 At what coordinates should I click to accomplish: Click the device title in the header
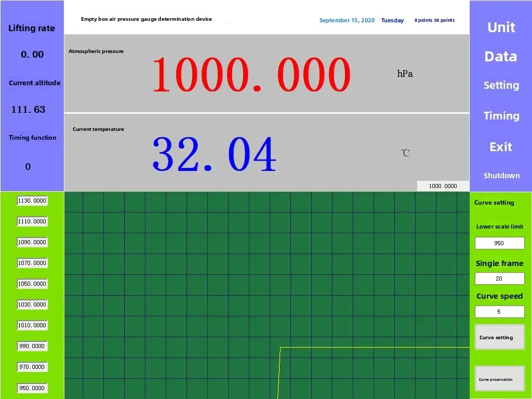click(x=146, y=19)
